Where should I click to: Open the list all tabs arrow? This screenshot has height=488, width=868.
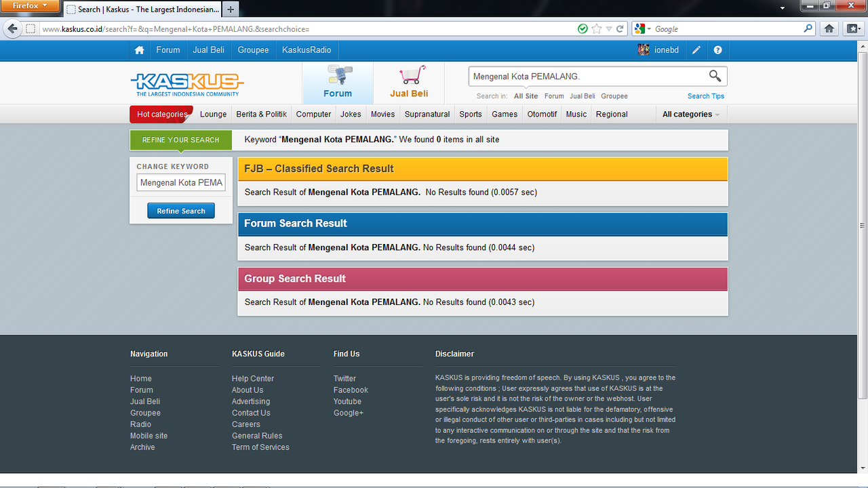coord(783,8)
